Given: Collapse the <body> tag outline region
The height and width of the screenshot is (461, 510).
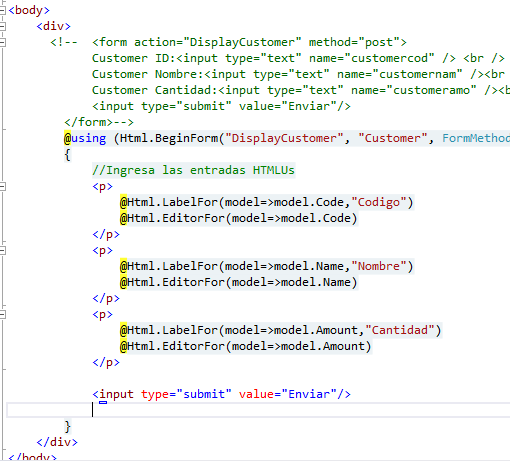Looking at the screenshot, I should [x=2, y=10].
